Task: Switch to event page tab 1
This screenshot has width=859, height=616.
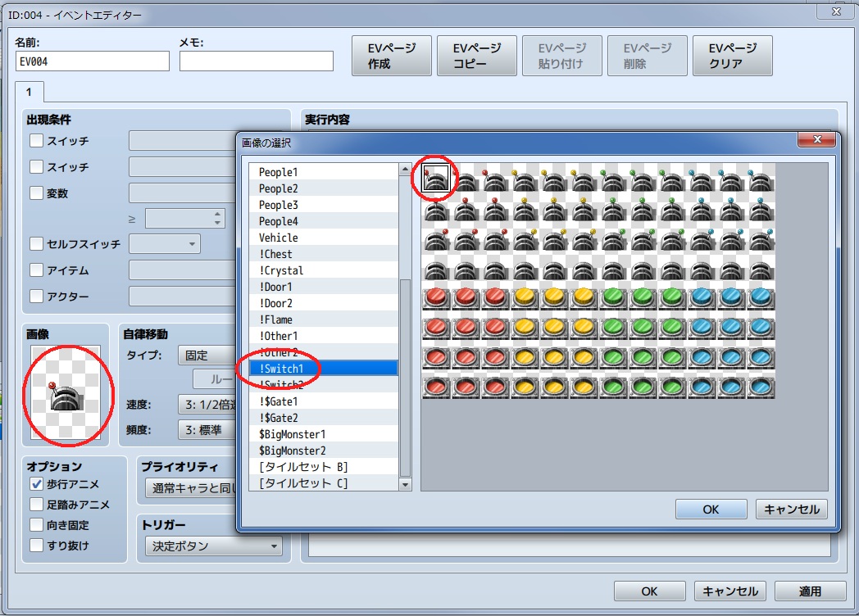Action: pyautogui.click(x=30, y=92)
